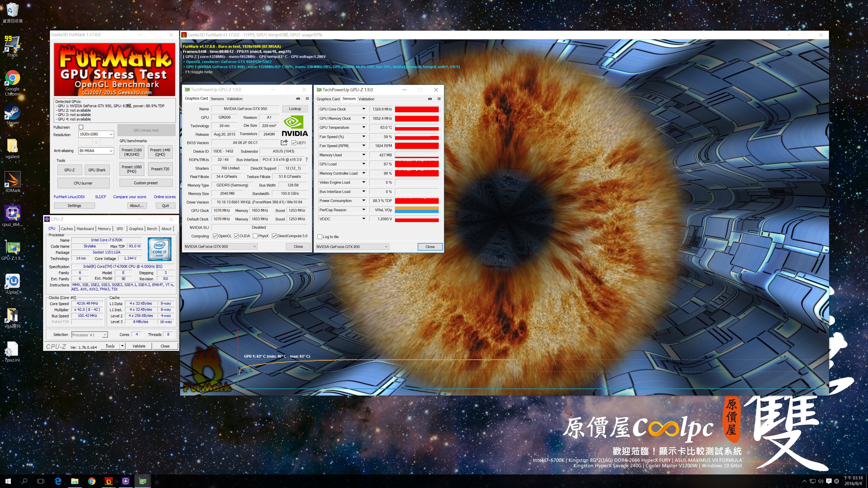
Task: Click the Custom preset button in FurMark
Action: [146, 183]
